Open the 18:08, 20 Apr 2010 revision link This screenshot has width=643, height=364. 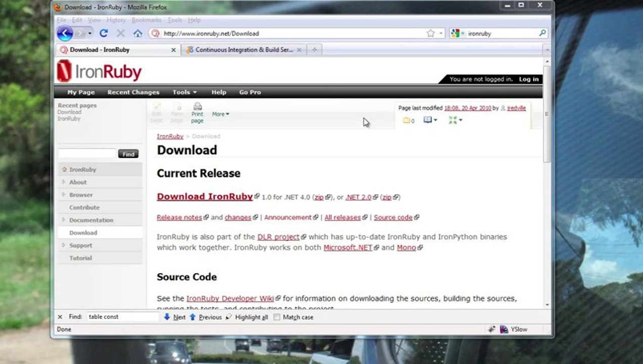coord(468,108)
